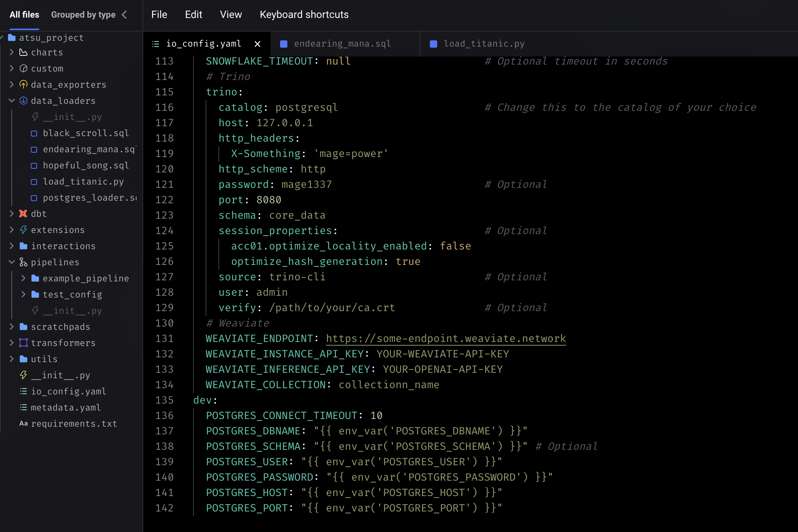This screenshot has width=798, height=532.
Task: Open __init__.py under pipelines
Action: pos(72,311)
